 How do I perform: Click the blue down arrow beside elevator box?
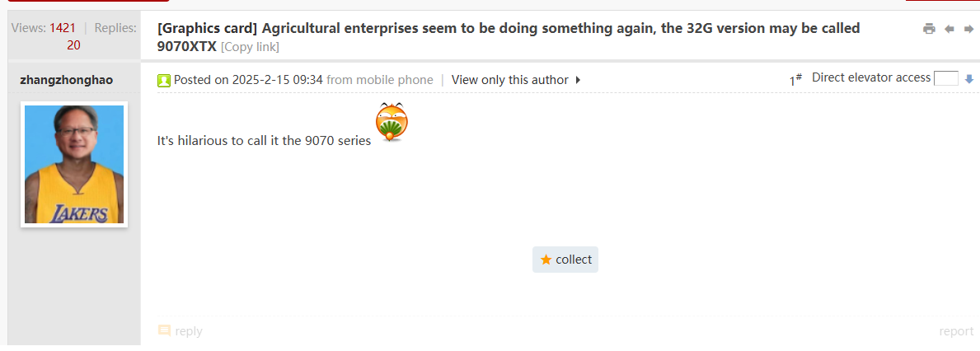pos(969,79)
